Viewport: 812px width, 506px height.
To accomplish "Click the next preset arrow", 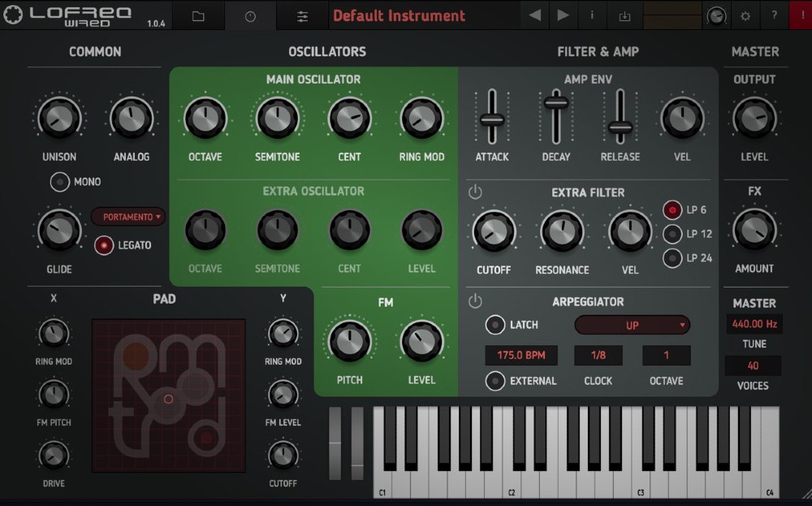I will pyautogui.click(x=564, y=14).
